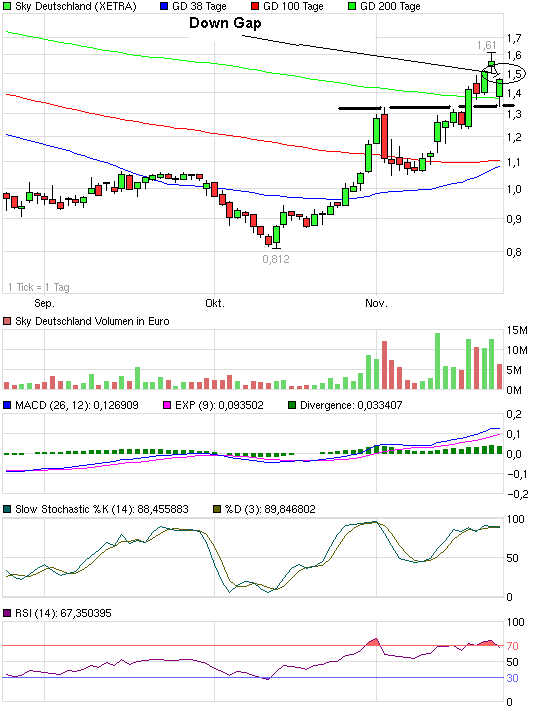
Task: Click the 'Nov.' month axis label
Action: tap(376, 303)
